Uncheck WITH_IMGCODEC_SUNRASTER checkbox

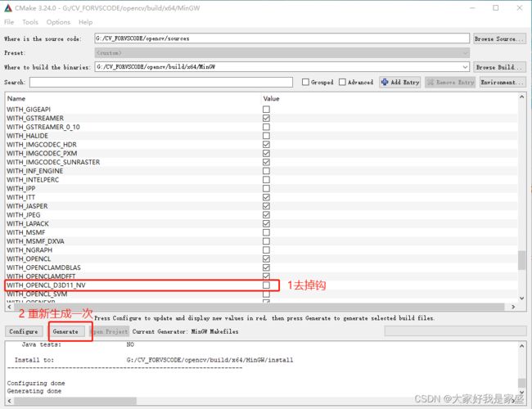(266, 162)
